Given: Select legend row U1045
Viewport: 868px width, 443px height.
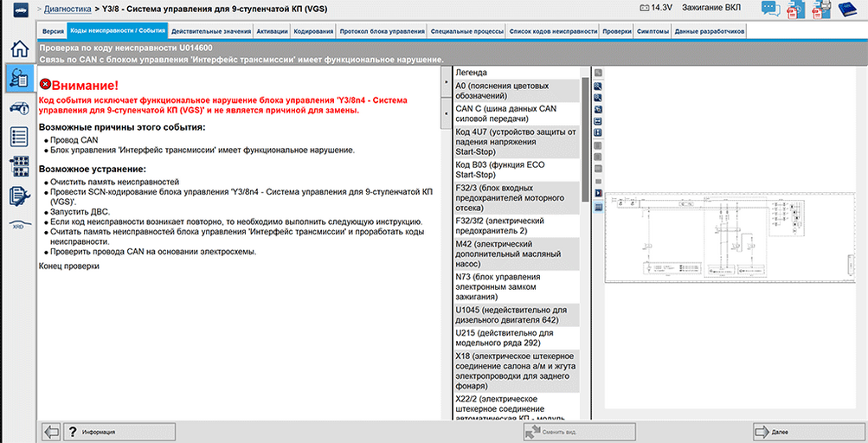Looking at the screenshot, I should (x=517, y=315).
